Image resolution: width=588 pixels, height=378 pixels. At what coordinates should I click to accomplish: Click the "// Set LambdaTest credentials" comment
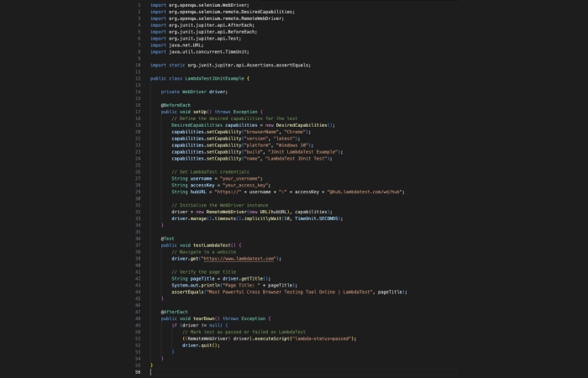pyautogui.click(x=210, y=171)
